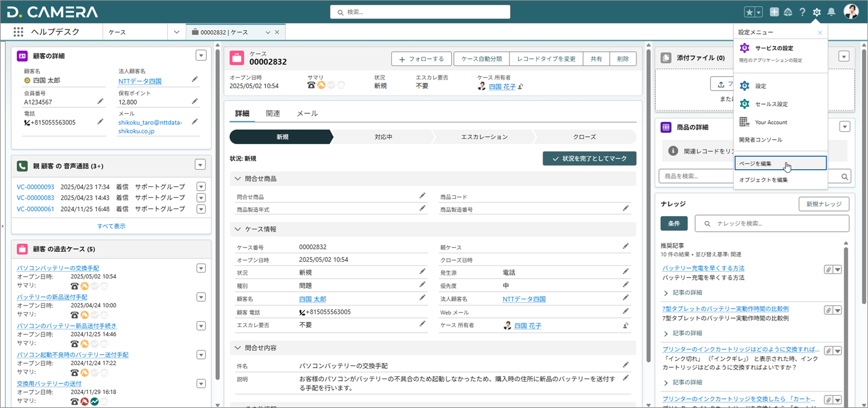Viewport: 868px width, 408px height.
Task: Click the search magnifier in 商品を検索 field
Action: tap(844, 176)
